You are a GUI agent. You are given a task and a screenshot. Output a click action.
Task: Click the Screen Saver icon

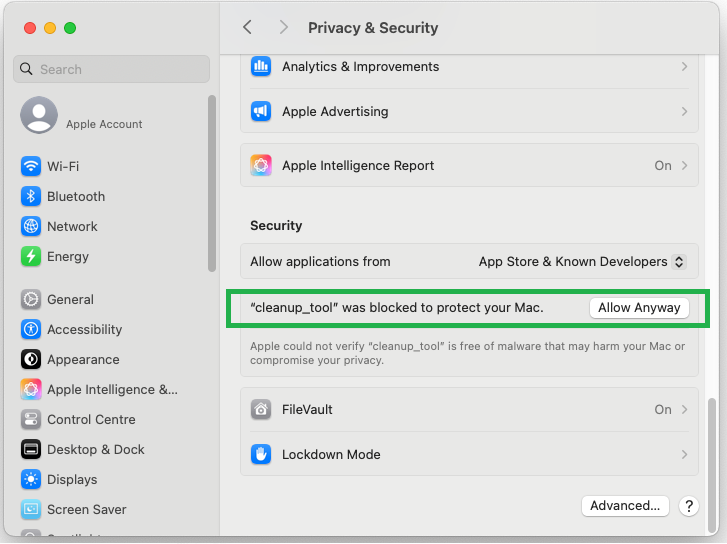click(31, 509)
